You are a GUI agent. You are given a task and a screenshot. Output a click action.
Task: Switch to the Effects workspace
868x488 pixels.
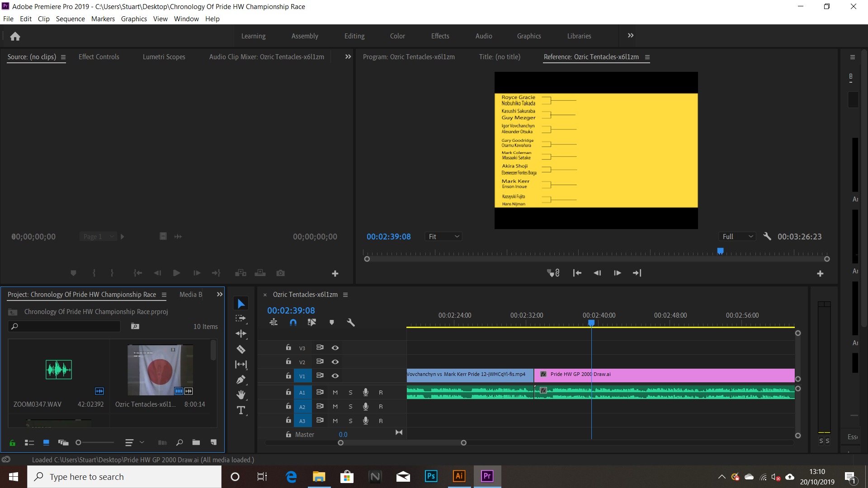pos(440,36)
